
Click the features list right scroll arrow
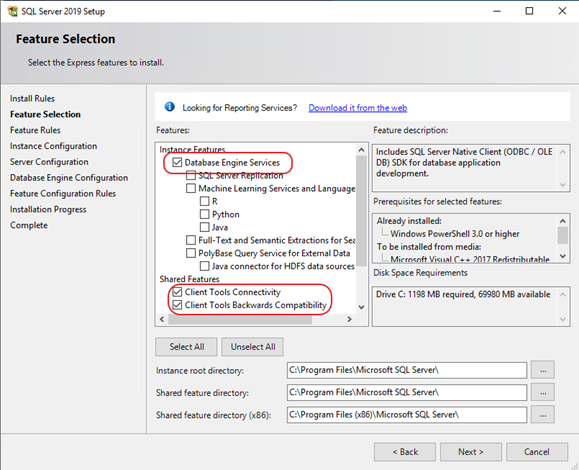point(349,319)
